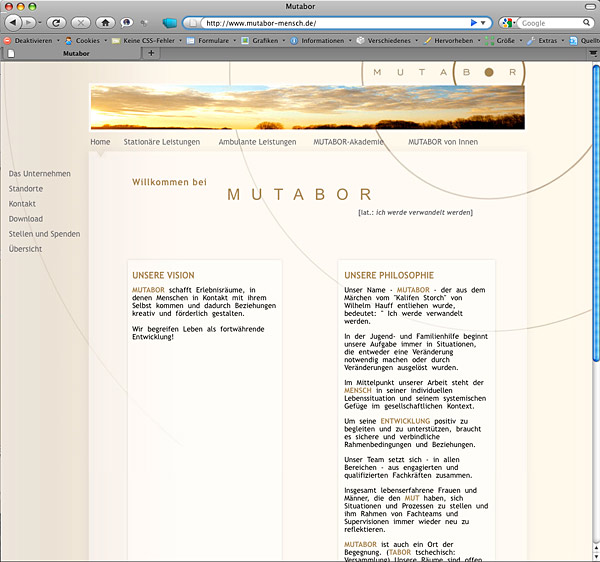Click the magnifier icon in the search box
The width and height of the screenshot is (600, 562).
586,23
